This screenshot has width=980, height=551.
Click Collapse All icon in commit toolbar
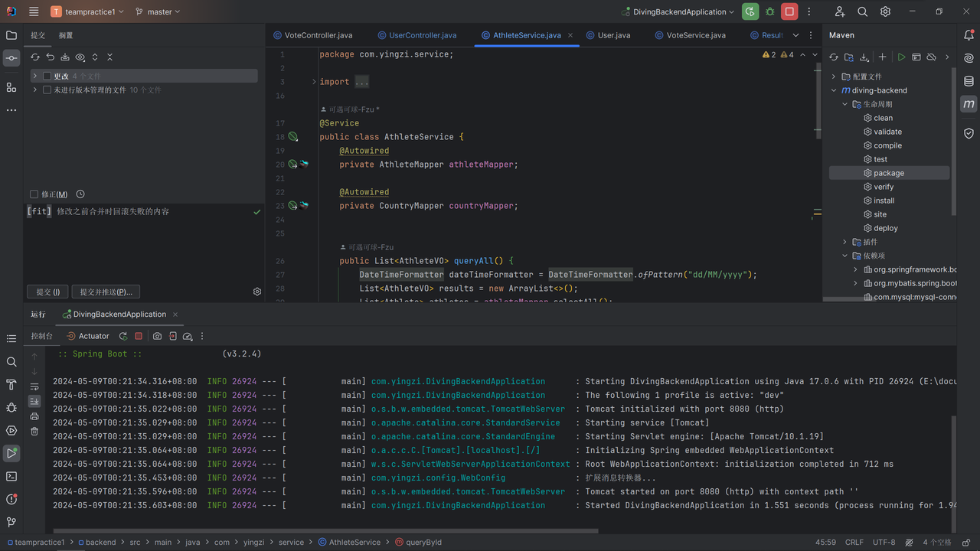pos(109,57)
